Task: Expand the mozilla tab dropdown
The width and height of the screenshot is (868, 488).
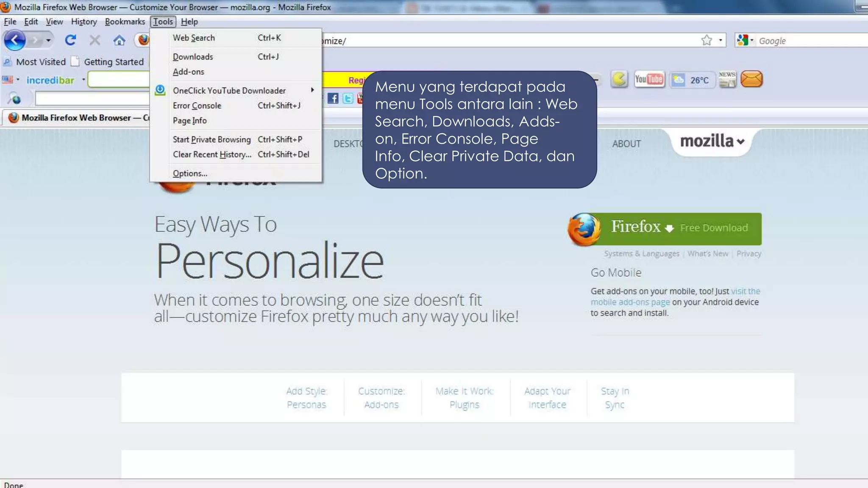Action: 712,141
